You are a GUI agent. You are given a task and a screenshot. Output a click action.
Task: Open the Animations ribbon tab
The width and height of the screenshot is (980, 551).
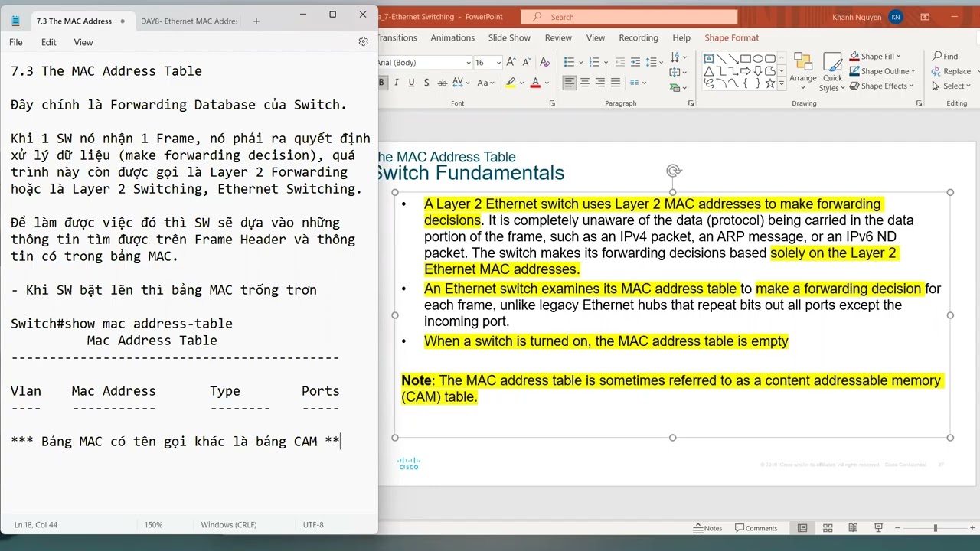452,37
